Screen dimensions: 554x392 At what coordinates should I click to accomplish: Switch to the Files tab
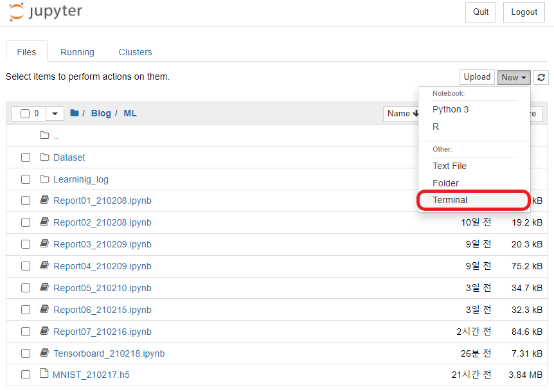[x=26, y=52]
